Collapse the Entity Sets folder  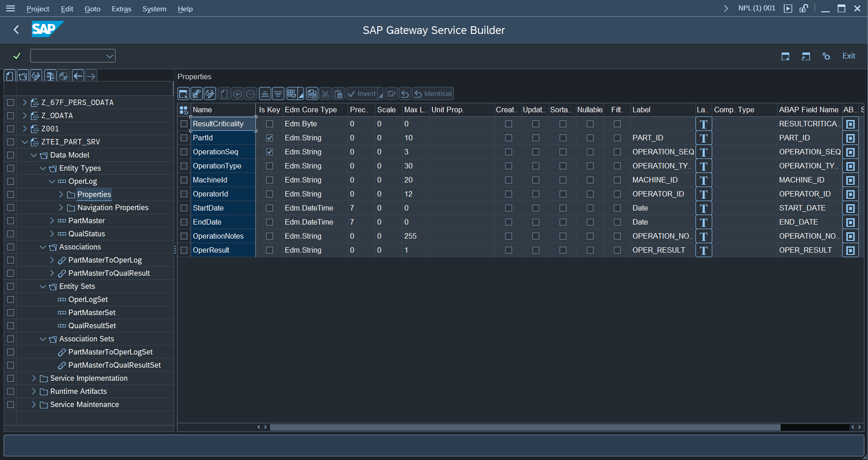(43, 286)
